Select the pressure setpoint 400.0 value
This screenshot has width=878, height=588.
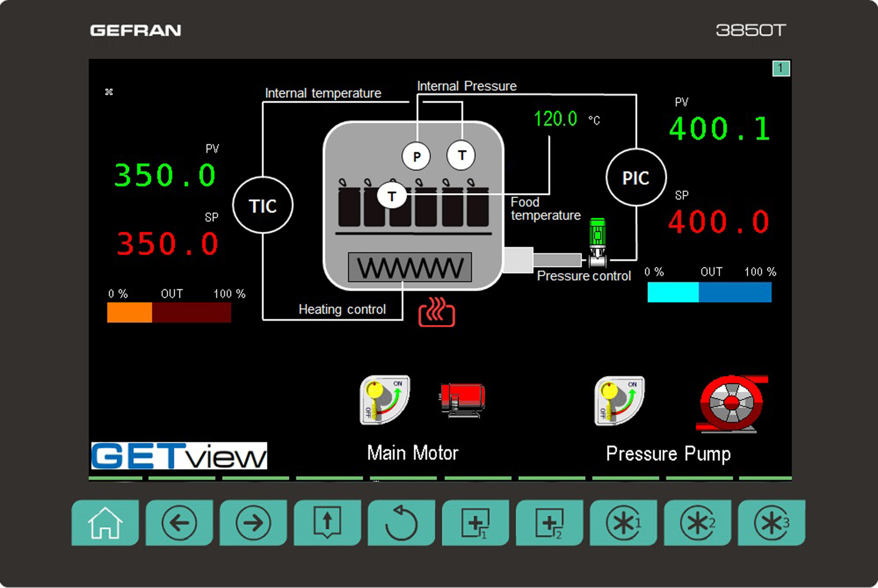(719, 221)
